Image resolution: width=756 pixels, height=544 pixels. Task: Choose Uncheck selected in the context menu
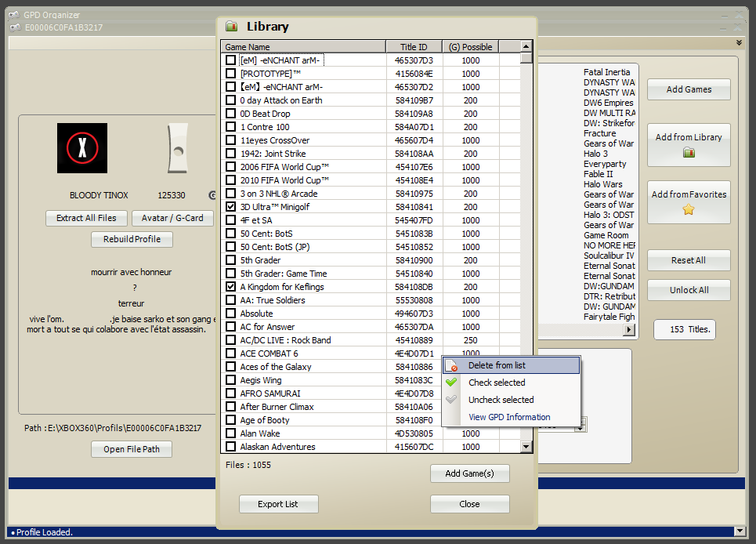coord(501,400)
